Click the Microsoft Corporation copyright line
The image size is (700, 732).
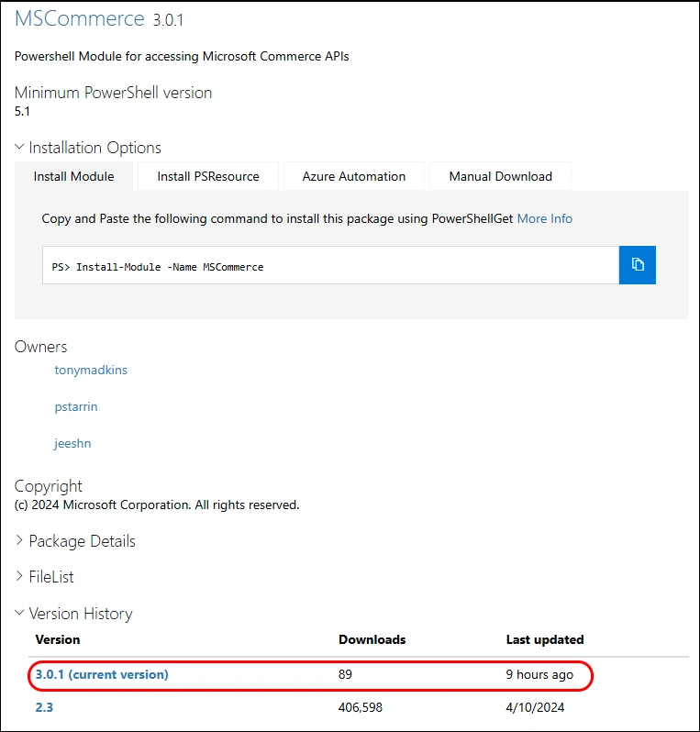[157, 505]
